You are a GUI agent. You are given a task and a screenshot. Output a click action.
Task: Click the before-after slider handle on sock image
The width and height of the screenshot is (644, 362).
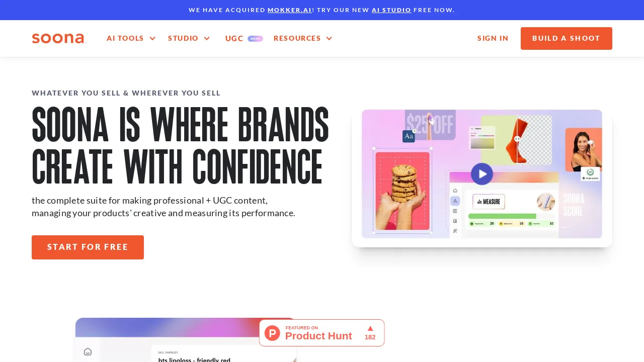pos(517,139)
